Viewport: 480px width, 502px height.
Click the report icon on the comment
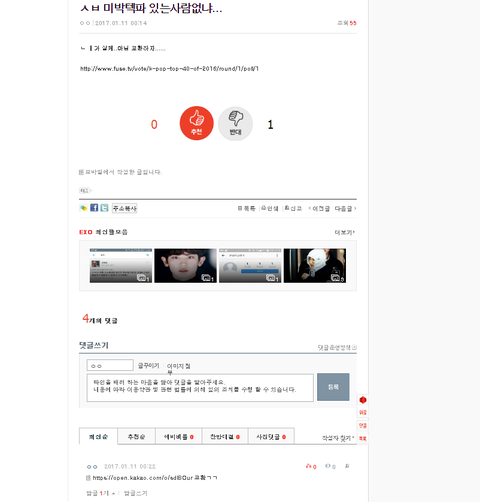(347, 466)
